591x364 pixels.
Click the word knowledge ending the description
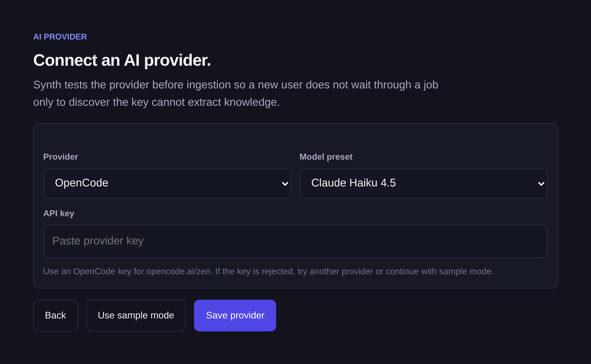click(252, 102)
